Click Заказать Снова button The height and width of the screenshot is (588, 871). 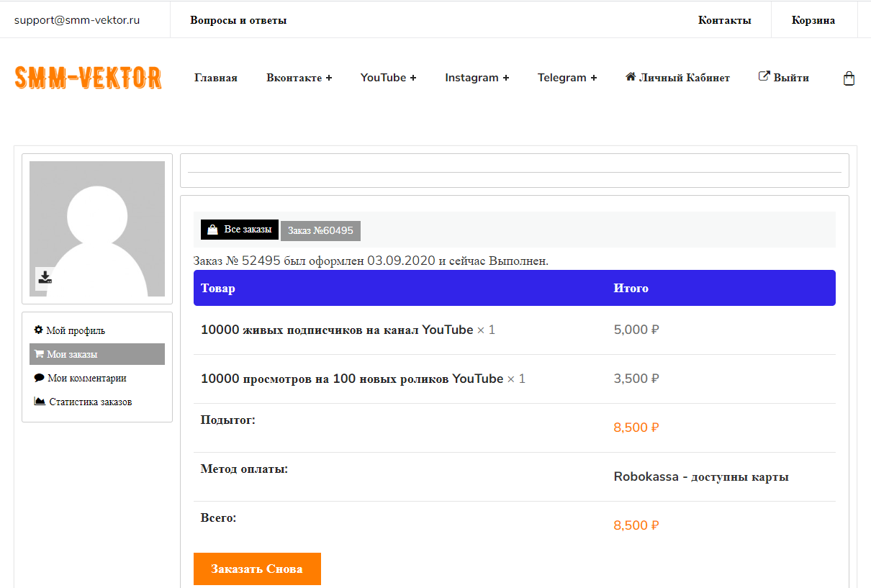pos(257,569)
